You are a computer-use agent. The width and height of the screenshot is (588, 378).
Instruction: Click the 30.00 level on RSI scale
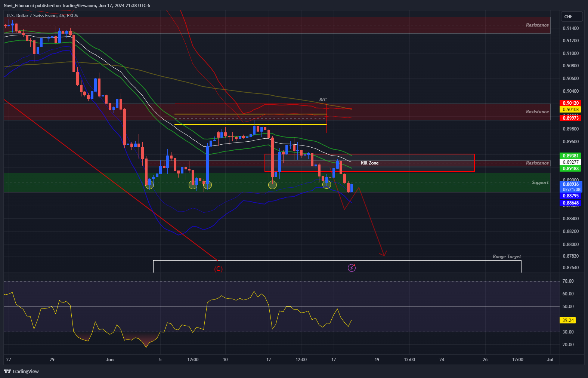568,332
